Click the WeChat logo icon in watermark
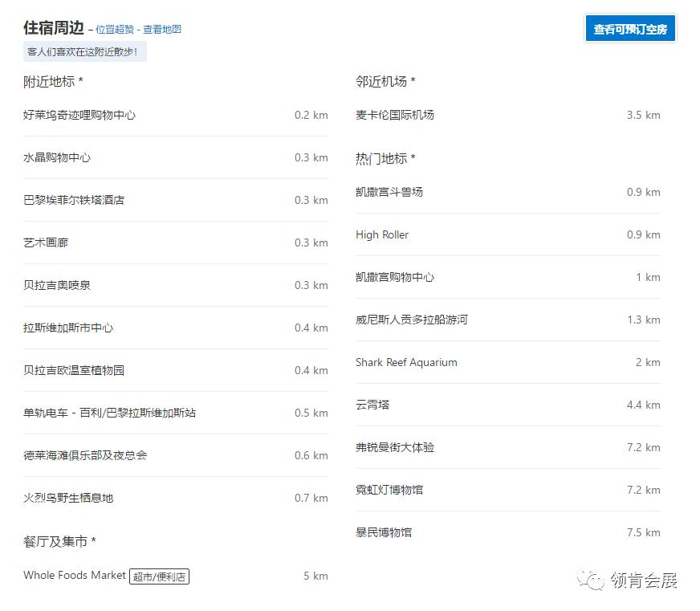 [594, 580]
